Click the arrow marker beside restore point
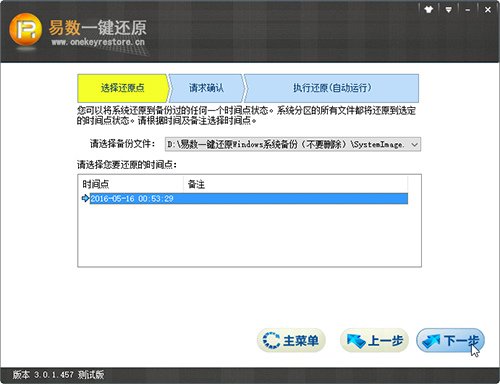Viewport: 500px width, 384px height. [85, 198]
